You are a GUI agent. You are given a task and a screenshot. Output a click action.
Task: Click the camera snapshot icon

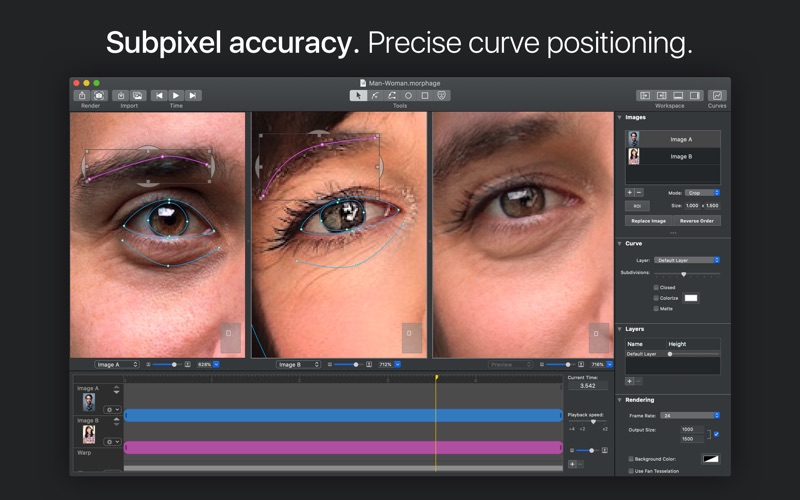point(99,96)
